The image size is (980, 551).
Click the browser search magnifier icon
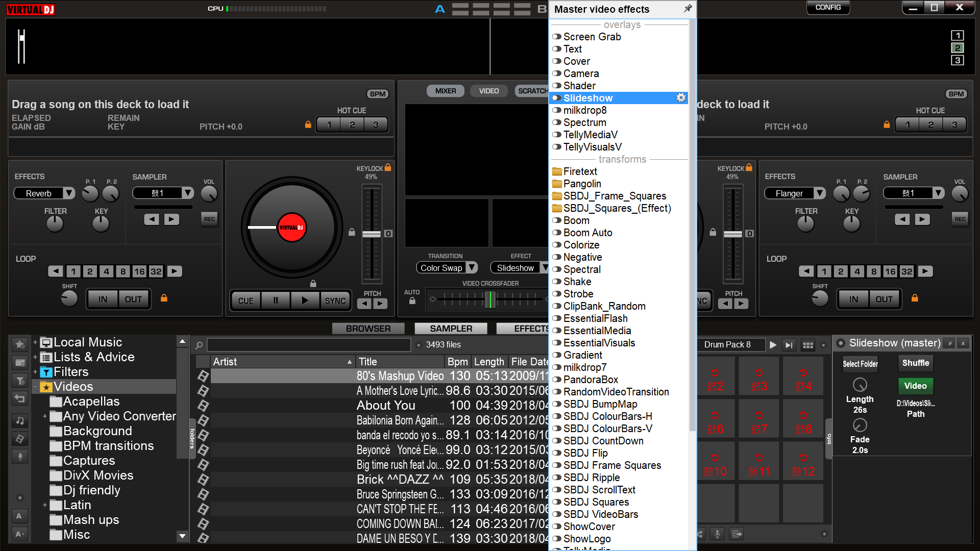[199, 345]
